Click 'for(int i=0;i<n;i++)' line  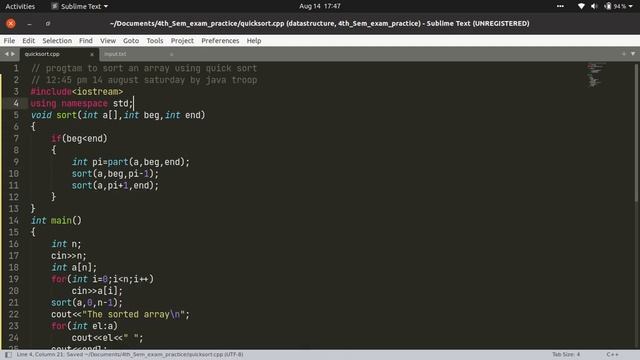point(102,279)
